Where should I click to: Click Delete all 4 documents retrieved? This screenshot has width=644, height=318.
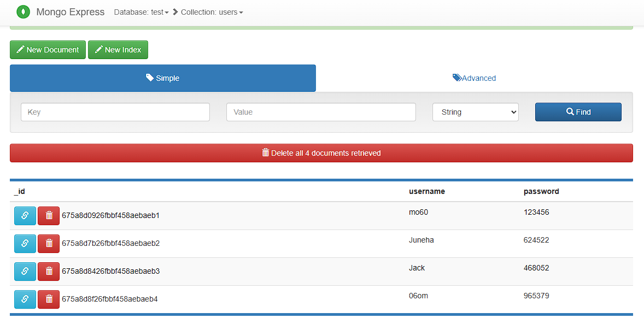[321, 153]
